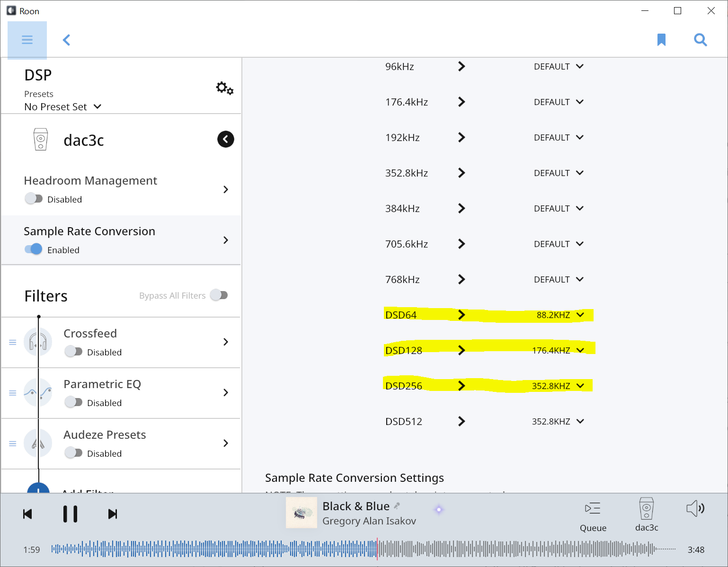Open DSP settings gears icon
The image size is (728, 567).
225,88
